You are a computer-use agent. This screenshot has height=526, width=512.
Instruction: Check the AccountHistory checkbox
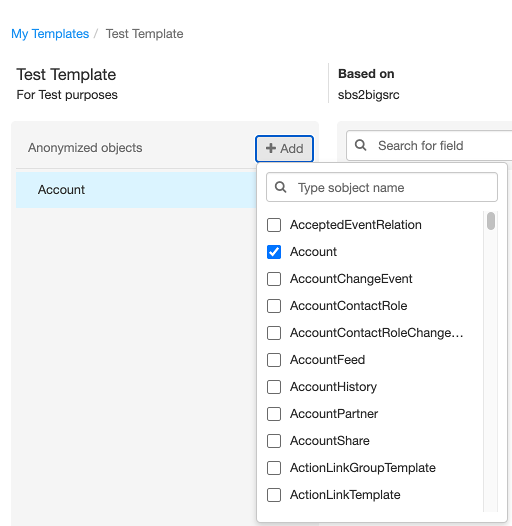(274, 387)
